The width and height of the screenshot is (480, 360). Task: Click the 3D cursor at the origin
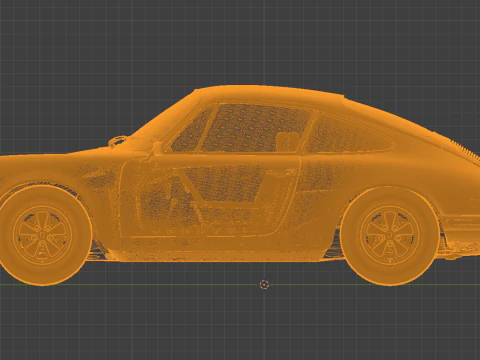pos(264,285)
